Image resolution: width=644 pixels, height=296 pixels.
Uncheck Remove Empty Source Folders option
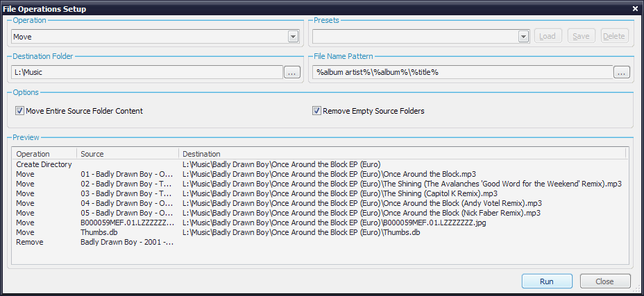316,111
